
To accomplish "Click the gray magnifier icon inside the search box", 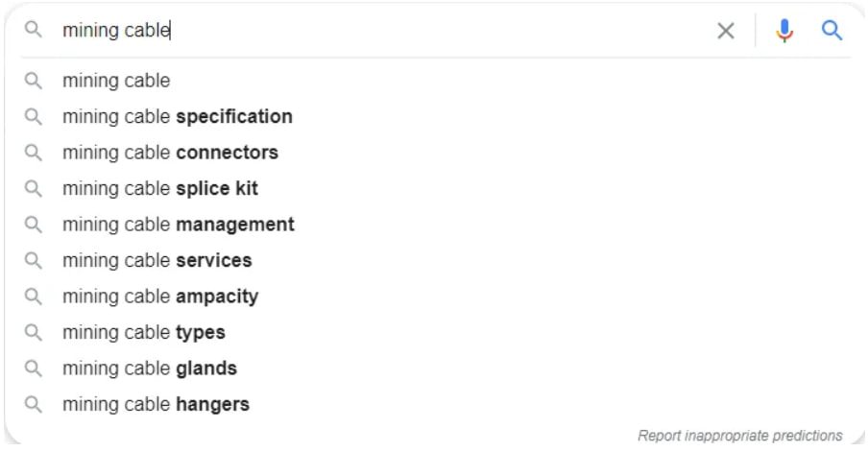I will 34,30.
